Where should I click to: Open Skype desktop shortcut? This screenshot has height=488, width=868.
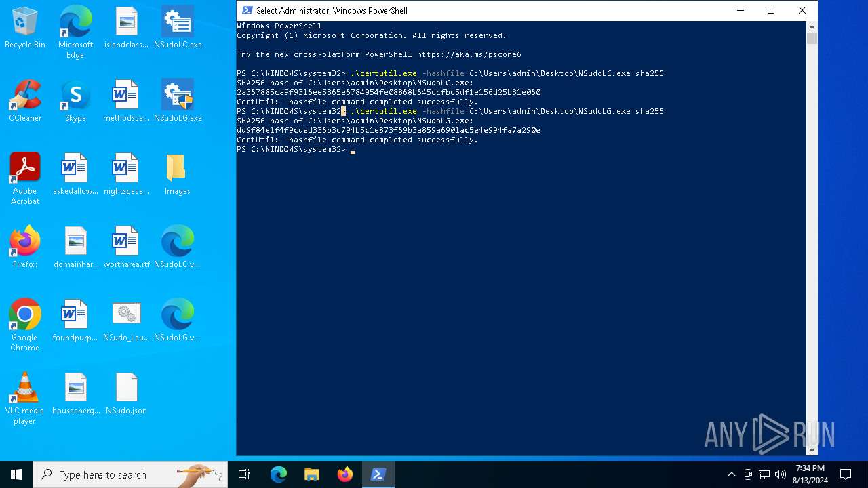pyautogui.click(x=75, y=102)
